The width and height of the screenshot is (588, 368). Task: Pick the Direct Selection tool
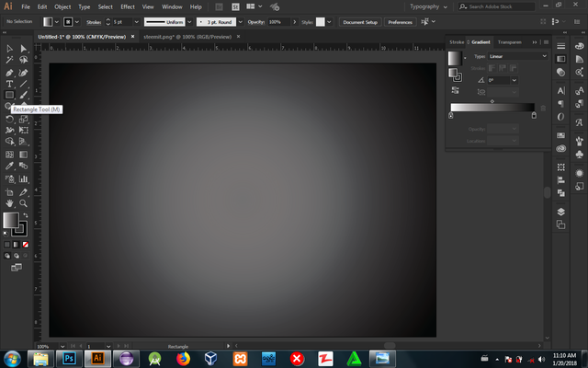click(23, 48)
